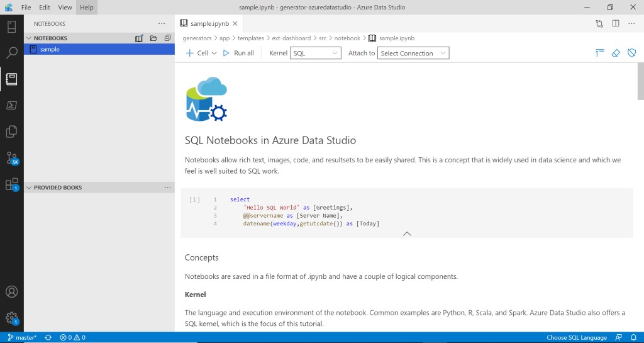Collapse the PROVIDED BOOKS section
This screenshot has width=644, height=343.
coord(29,188)
